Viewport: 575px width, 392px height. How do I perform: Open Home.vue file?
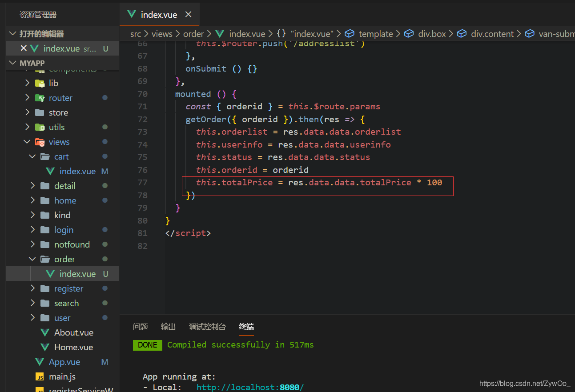coord(73,347)
